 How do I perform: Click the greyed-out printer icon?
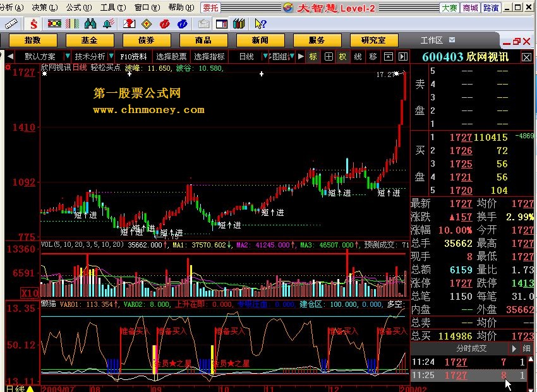pyautogui.click(x=204, y=23)
